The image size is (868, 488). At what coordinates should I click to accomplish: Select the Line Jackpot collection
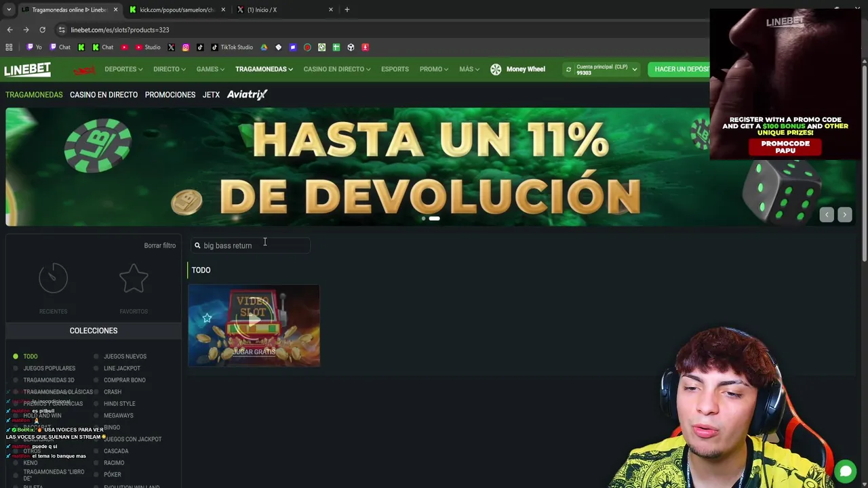[122, 368]
